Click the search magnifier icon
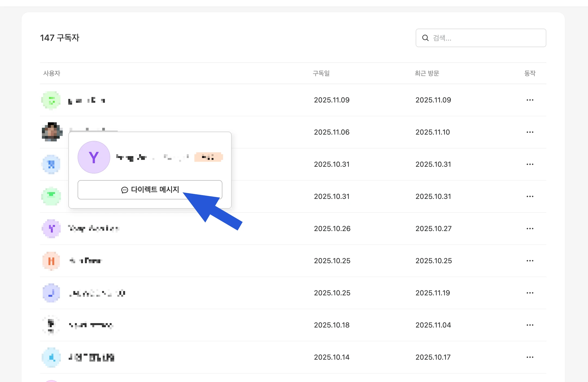Viewport: 588px width, 382px height. [425, 38]
